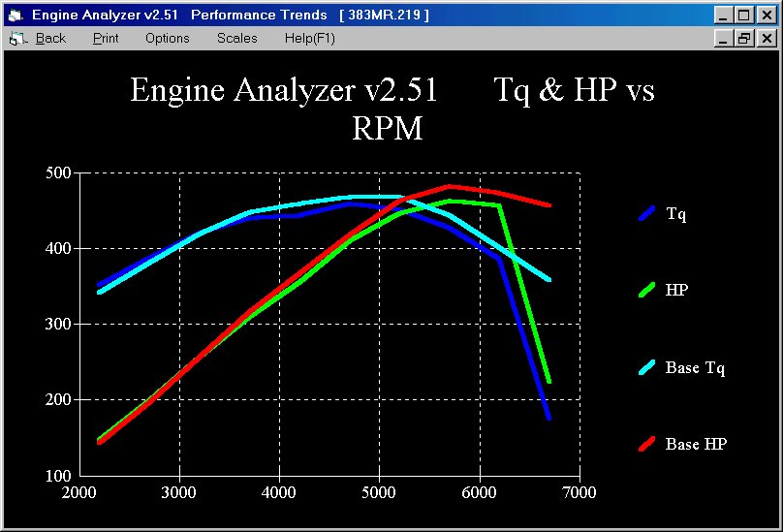The width and height of the screenshot is (783, 532).
Task: Click the graph title text 'RPM'
Action: tap(388, 128)
